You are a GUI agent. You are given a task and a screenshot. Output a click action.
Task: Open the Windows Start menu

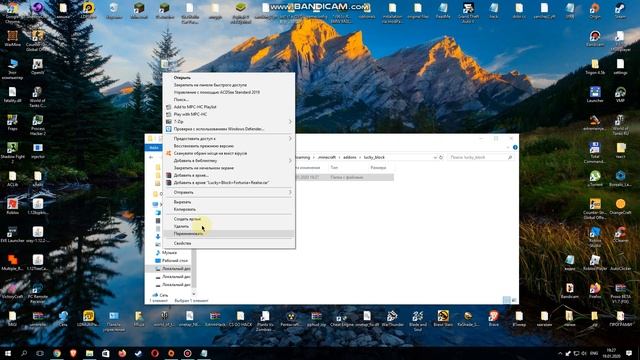[8, 353]
